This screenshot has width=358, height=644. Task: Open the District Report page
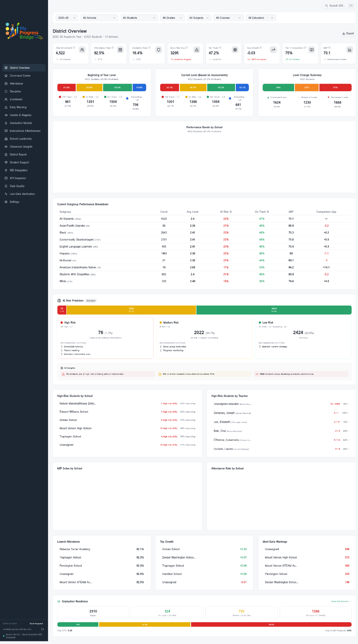coord(24,155)
